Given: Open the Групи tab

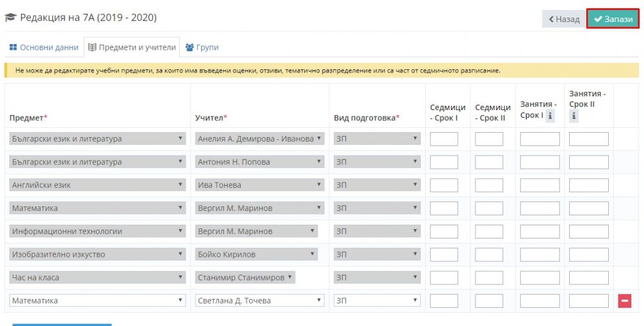Looking at the screenshot, I should [x=202, y=47].
